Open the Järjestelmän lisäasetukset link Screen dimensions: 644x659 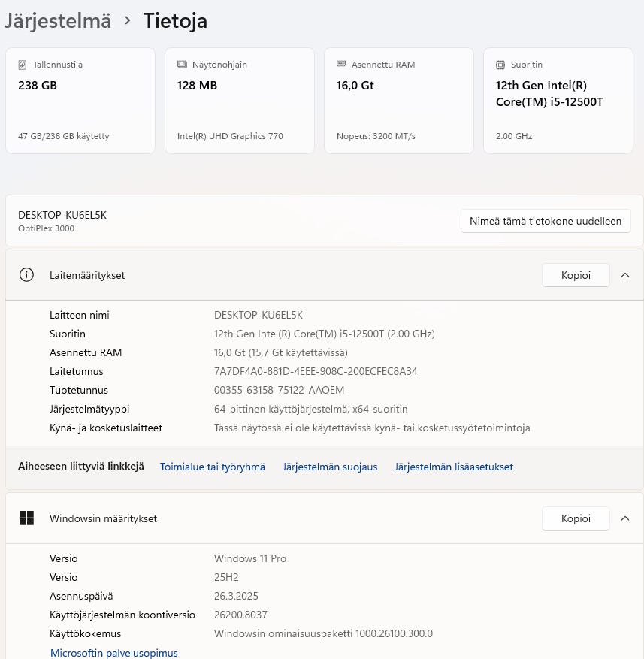454,467
